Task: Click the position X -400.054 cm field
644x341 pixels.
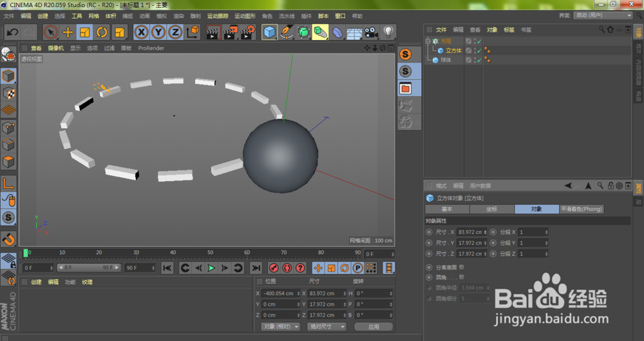Action: click(x=281, y=293)
